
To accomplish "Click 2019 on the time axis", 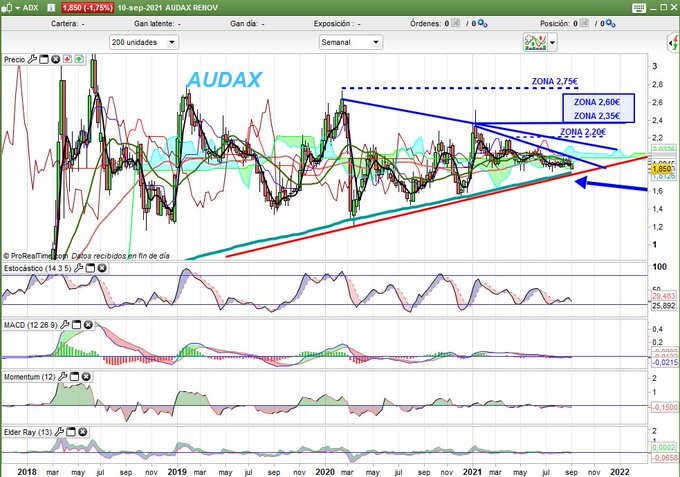I will click(177, 472).
